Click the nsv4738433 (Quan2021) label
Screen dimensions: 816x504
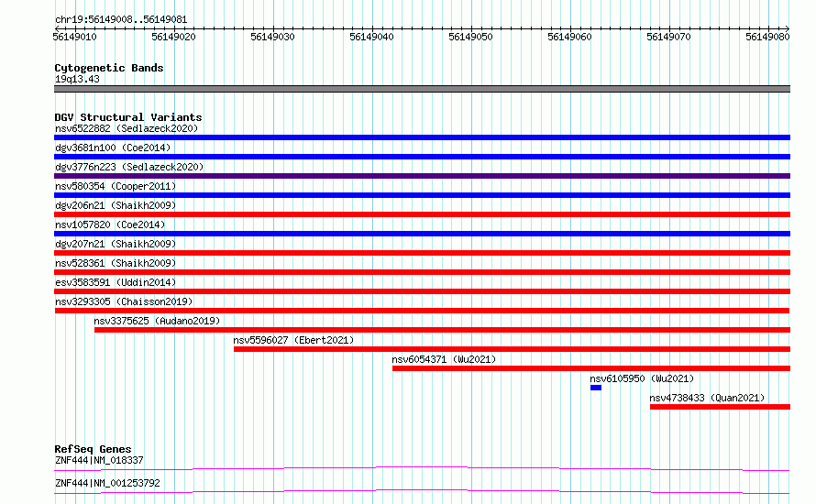[x=707, y=398]
